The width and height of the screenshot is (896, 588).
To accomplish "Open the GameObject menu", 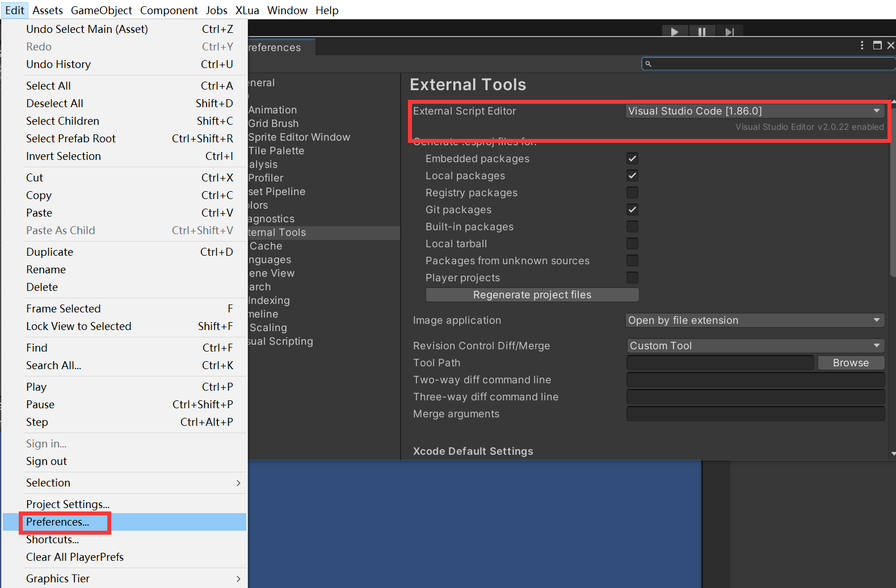I will (102, 10).
